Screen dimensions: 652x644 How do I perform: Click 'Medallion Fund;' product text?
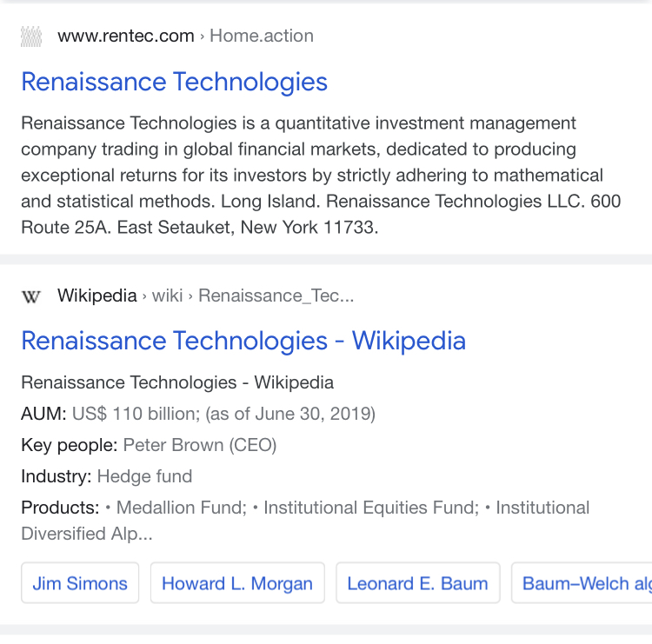pyautogui.click(x=182, y=508)
